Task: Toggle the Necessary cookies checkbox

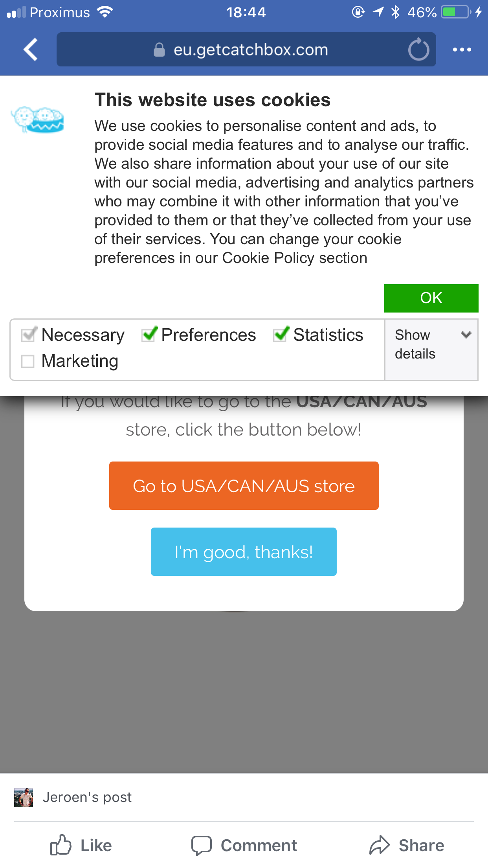Action: [x=29, y=335]
